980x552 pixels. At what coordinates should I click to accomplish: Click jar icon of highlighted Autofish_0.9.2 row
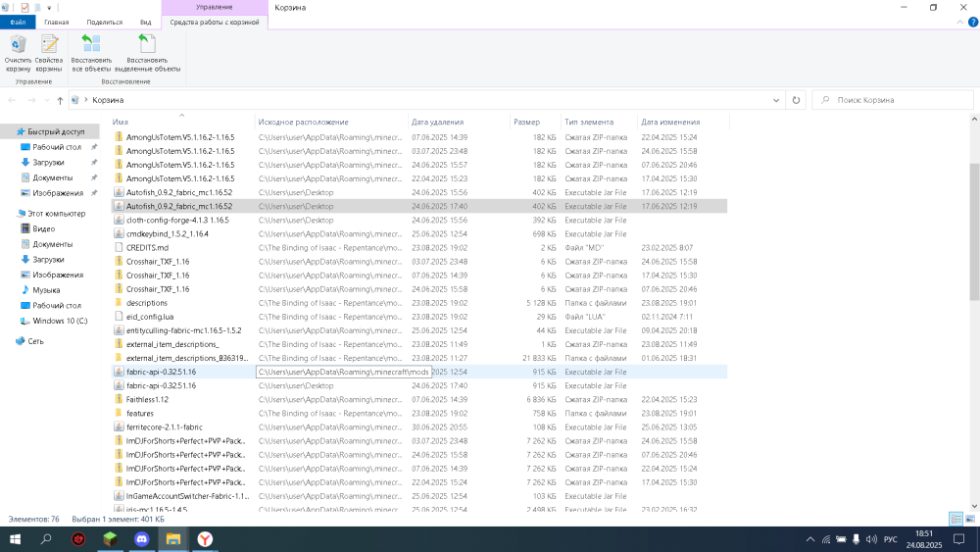(119, 206)
